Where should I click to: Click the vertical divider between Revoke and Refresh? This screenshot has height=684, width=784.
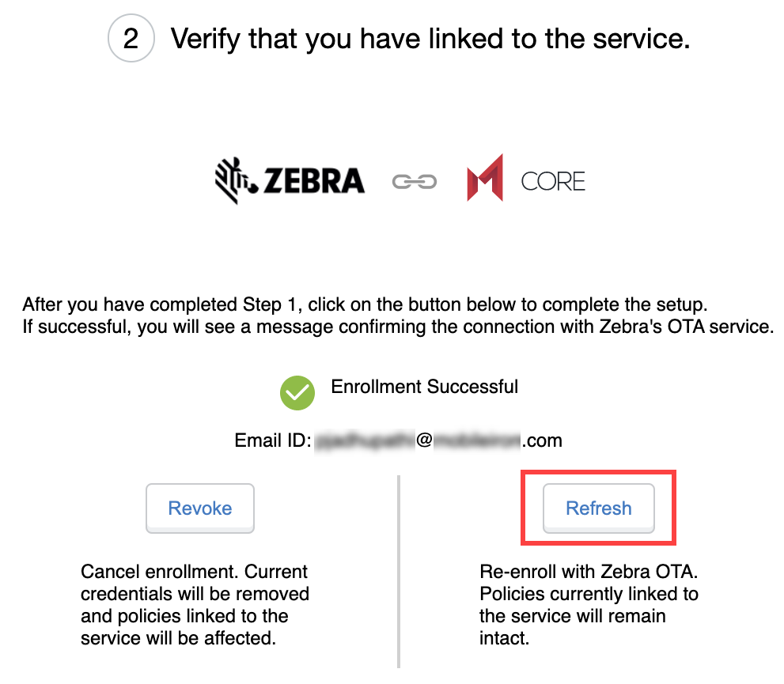pos(400,569)
